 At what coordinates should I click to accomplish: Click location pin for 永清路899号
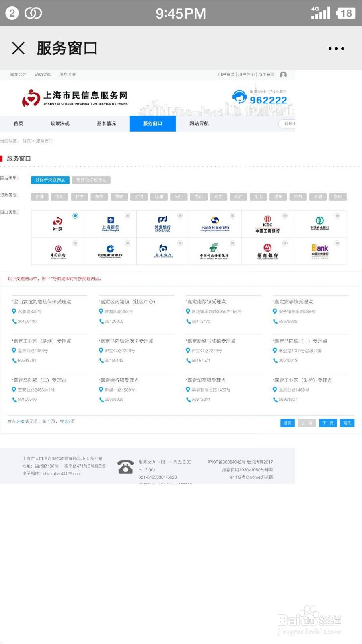click(x=14, y=311)
